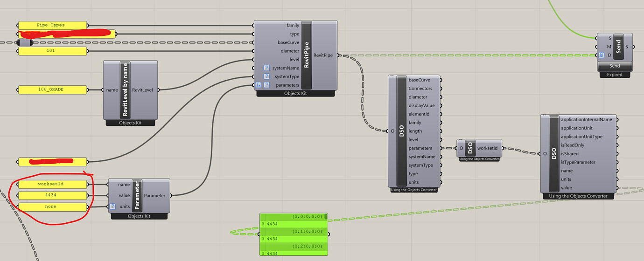Click the 'Using the Objects Converter' label under the DSO component with applicationInternalName output
Screen dimensions: 644x261
[x=578, y=196]
